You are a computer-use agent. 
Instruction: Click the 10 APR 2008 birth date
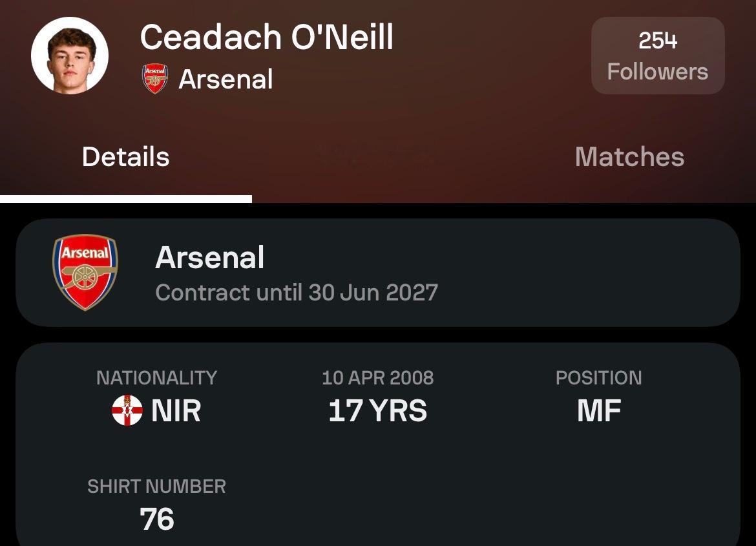(x=377, y=378)
